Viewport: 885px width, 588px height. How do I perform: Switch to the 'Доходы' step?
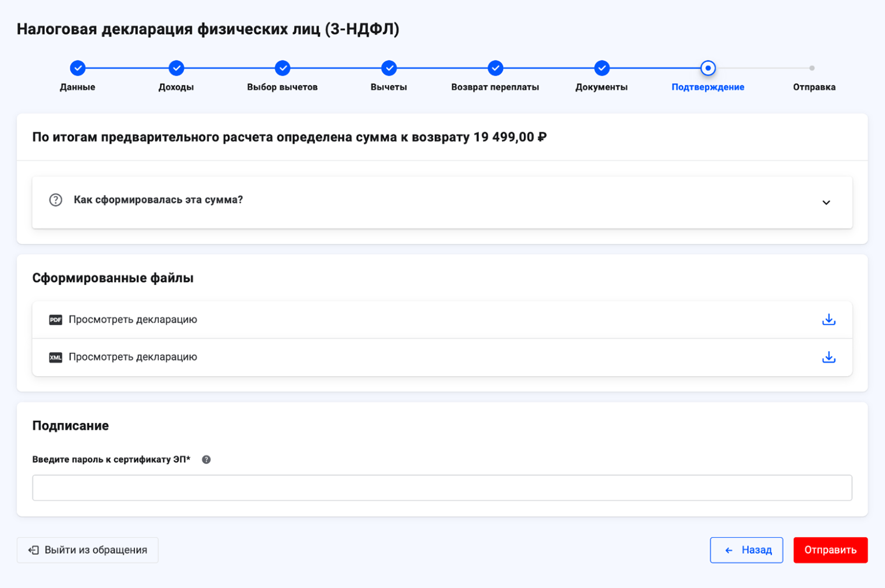point(176,68)
